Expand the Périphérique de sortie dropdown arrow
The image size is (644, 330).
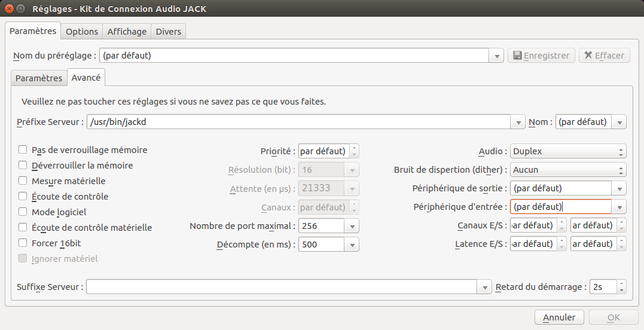(619, 189)
